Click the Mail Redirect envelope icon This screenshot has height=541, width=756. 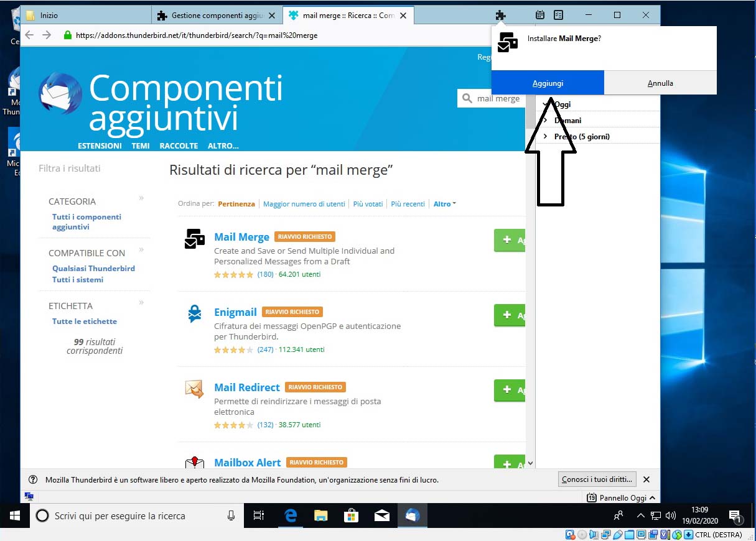click(x=195, y=389)
